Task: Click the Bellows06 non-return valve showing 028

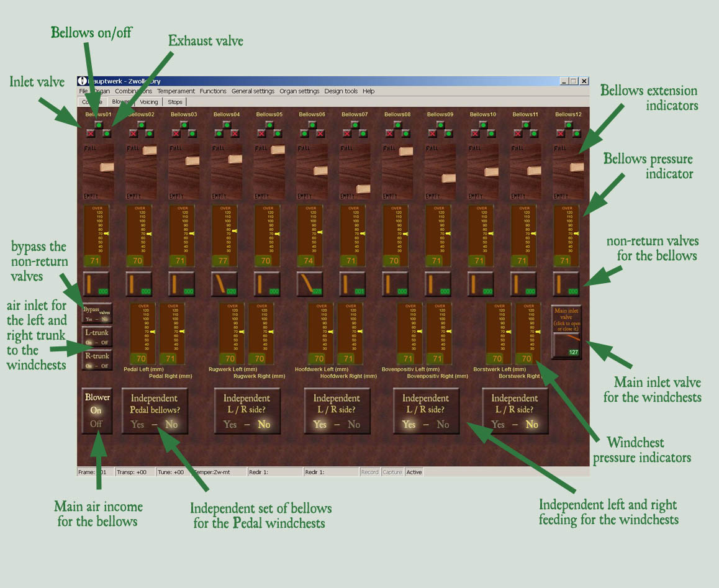Action: pos(310,284)
